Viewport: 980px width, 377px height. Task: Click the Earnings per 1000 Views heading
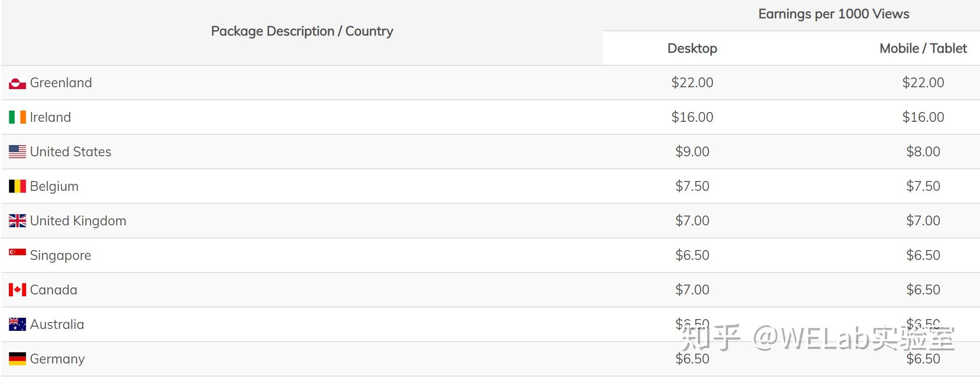coord(834,14)
